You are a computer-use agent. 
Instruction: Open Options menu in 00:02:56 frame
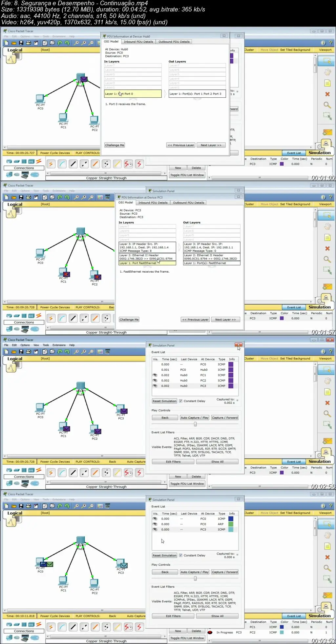click(25, 345)
